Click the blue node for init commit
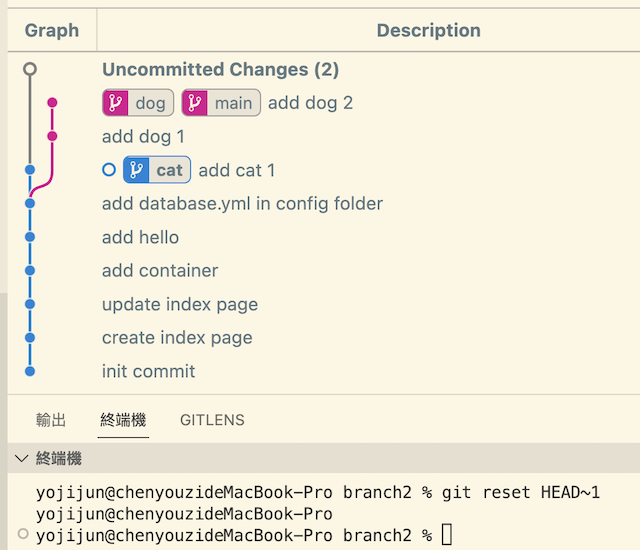Image resolution: width=640 pixels, height=550 pixels. 30,371
